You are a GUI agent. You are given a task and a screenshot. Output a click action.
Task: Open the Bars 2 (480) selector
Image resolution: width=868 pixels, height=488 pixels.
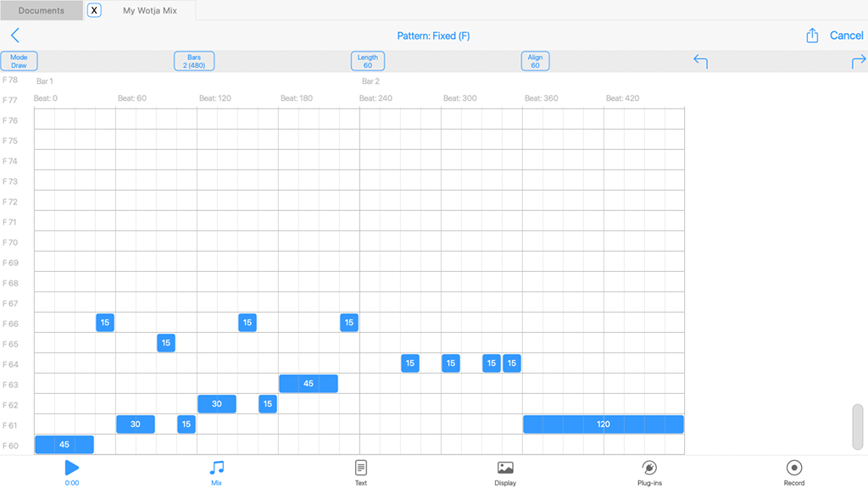pyautogui.click(x=194, y=61)
